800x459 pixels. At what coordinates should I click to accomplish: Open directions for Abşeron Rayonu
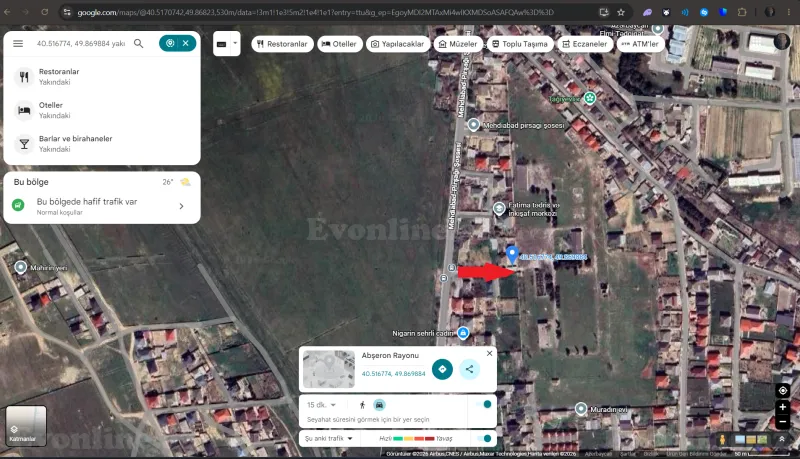[x=442, y=369]
